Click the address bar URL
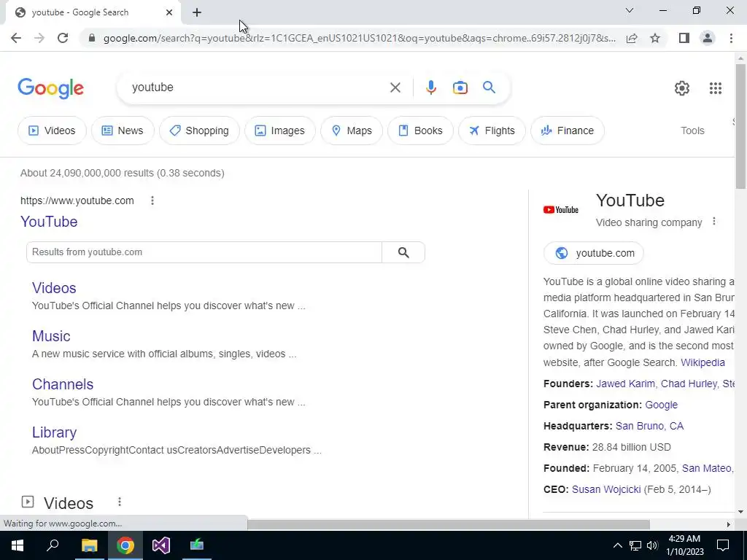The width and height of the screenshot is (747, 560). point(359,38)
